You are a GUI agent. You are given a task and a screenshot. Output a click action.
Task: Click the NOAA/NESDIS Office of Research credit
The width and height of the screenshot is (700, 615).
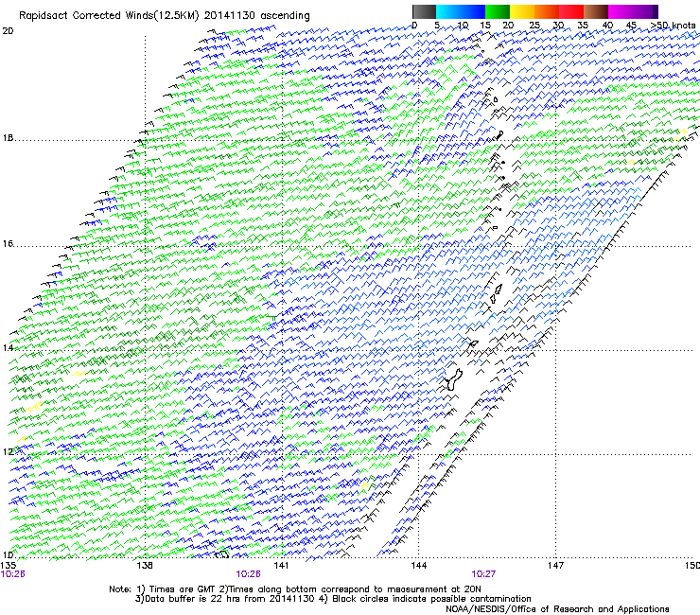(x=557, y=609)
